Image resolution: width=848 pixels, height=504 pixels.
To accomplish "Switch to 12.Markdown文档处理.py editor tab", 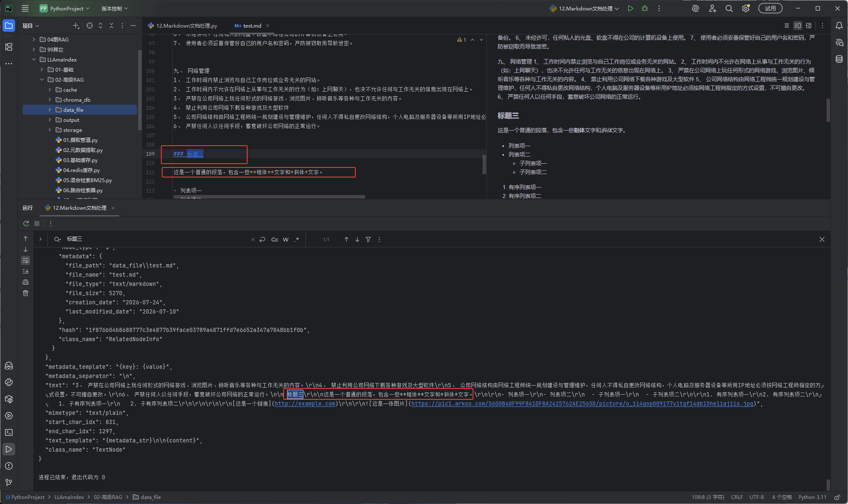I will coord(183,26).
